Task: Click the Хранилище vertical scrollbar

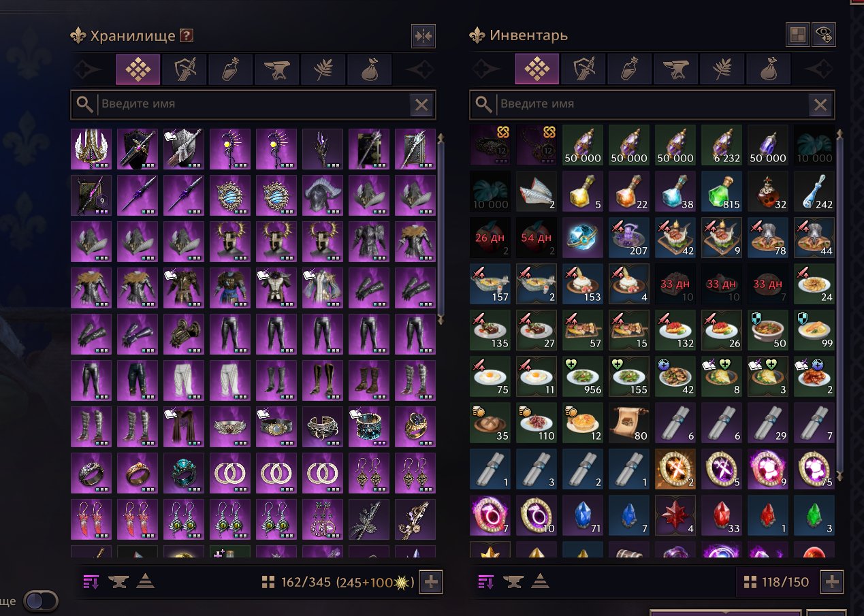Action: point(441,228)
